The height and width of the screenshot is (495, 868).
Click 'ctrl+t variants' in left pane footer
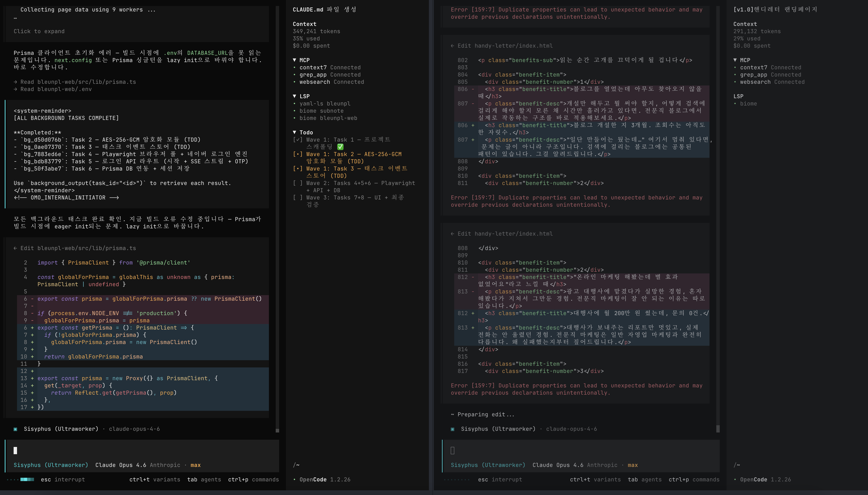155,480
